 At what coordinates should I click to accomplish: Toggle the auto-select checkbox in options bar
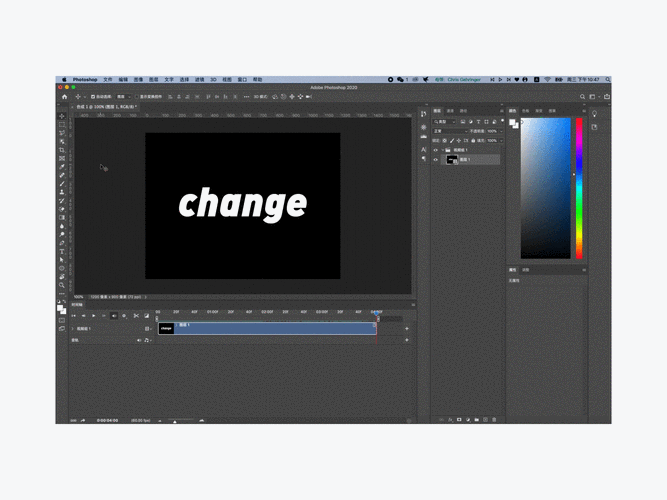[93, 97]
